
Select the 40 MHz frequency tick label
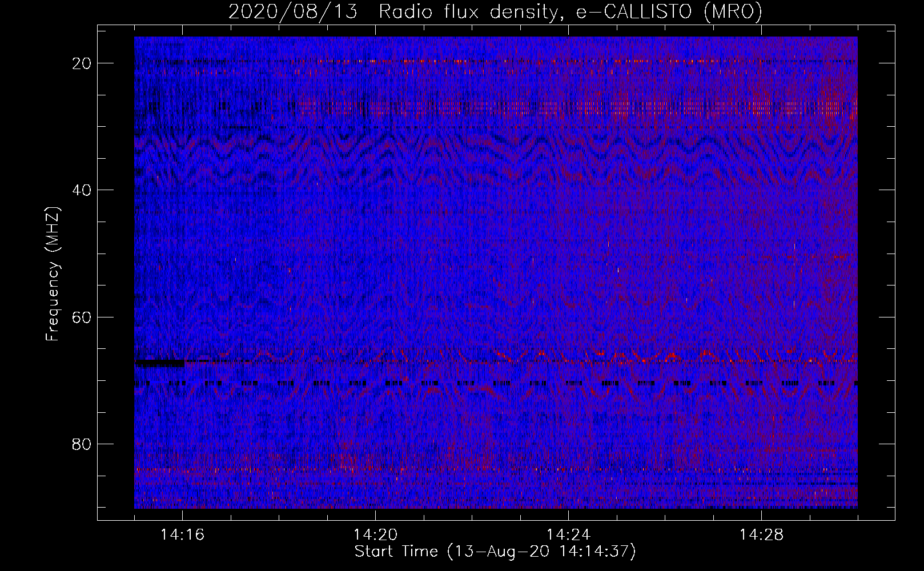tap(82, 190)
